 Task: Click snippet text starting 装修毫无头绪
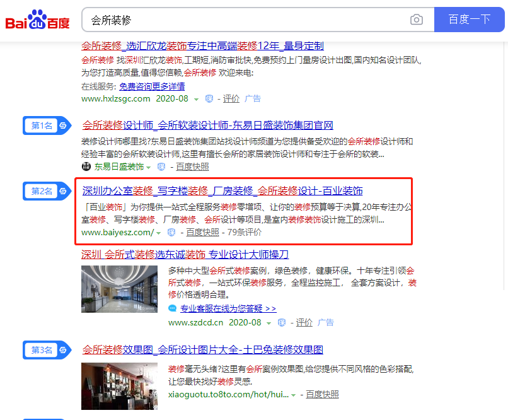(x=291, y=375)
